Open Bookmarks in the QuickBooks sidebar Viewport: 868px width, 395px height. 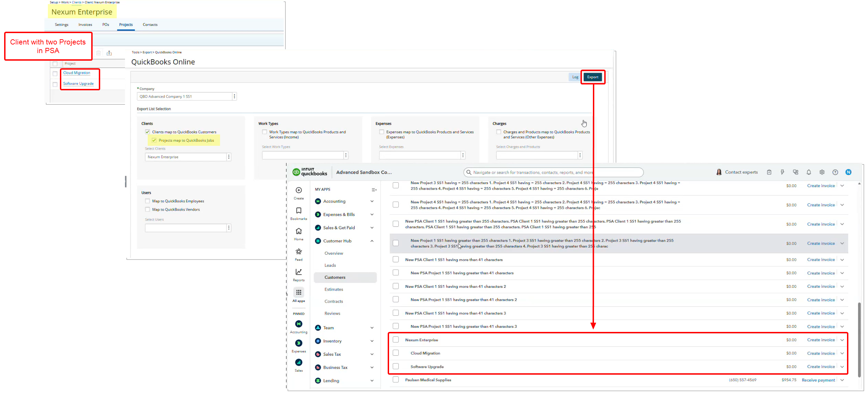[x=299, y=211]
